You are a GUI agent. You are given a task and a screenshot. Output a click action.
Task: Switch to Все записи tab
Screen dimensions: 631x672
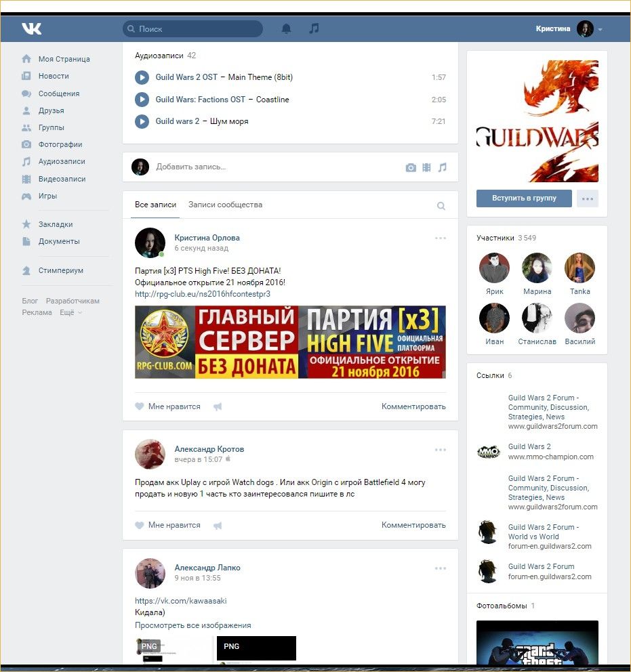click(156, 205)
